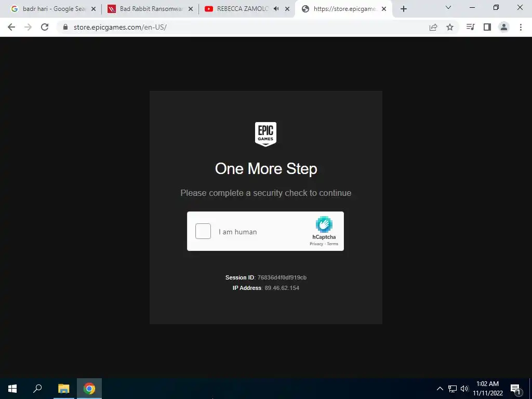Screen dimensions: 532x399
Task: Click the Session ID value 76836d4f0df919cb
Action: [x=282, y=277]
